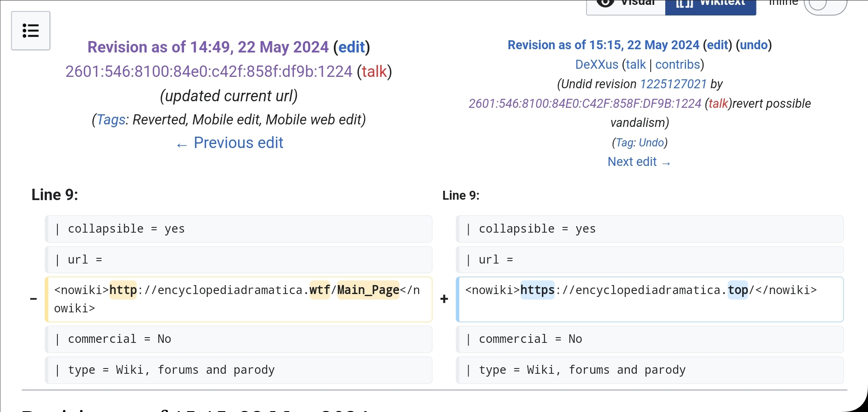868x412 pixels.
Task: Click added line with encyclopediadramatica.top URL
Action: click(x=650, y=299)
